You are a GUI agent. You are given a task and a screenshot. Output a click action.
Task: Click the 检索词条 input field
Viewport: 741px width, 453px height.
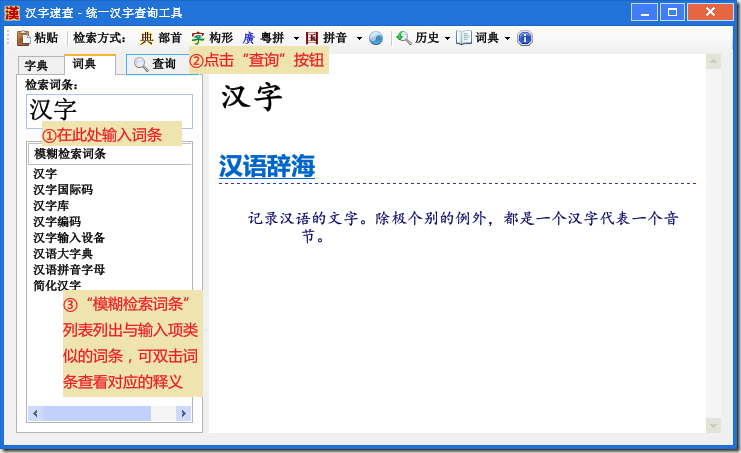[x=109, y=110]
